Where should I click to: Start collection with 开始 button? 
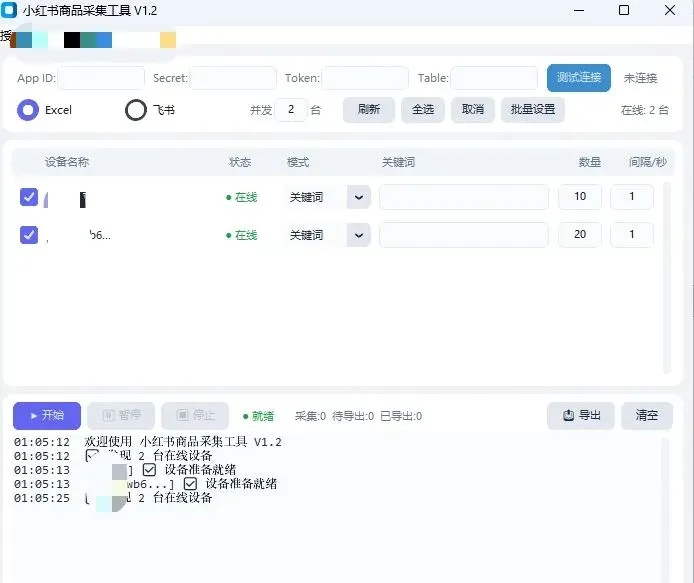click(x=47, y=416)
